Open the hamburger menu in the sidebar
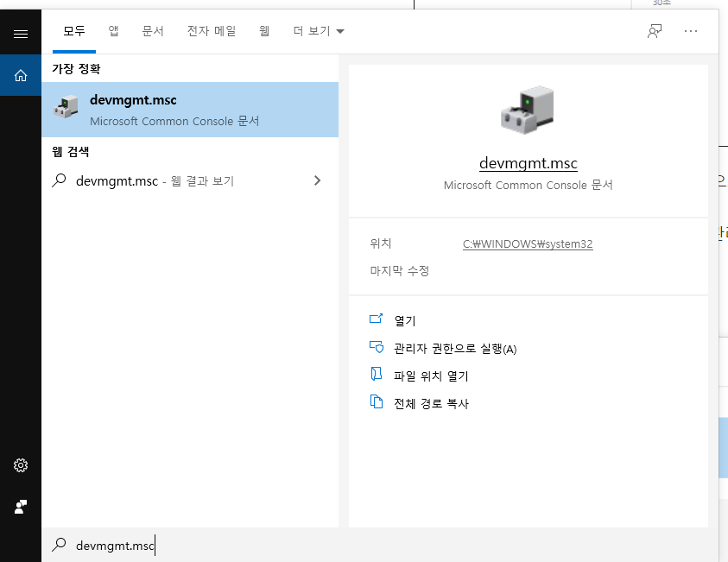This screenshot has height=562, width=728. tap(21, 34)
